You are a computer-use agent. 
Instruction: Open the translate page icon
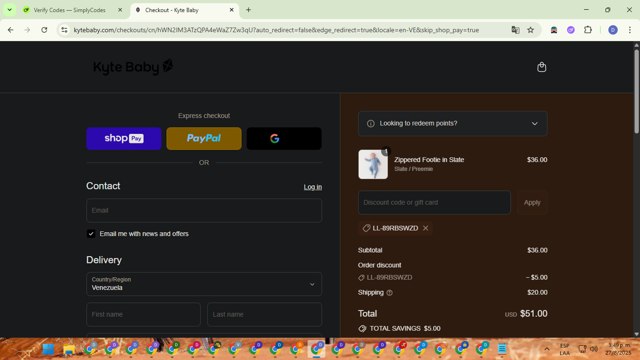click(x=515, y=30)
